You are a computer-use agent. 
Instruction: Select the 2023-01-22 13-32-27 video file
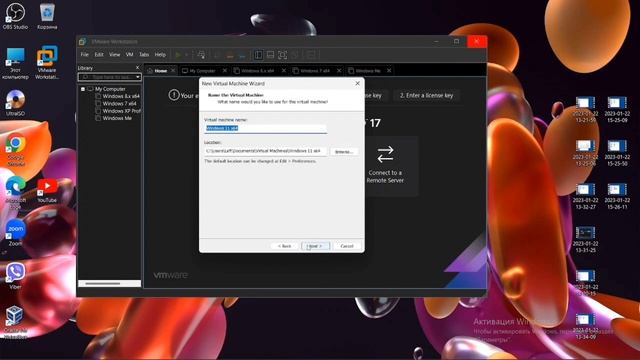(585, 196)
